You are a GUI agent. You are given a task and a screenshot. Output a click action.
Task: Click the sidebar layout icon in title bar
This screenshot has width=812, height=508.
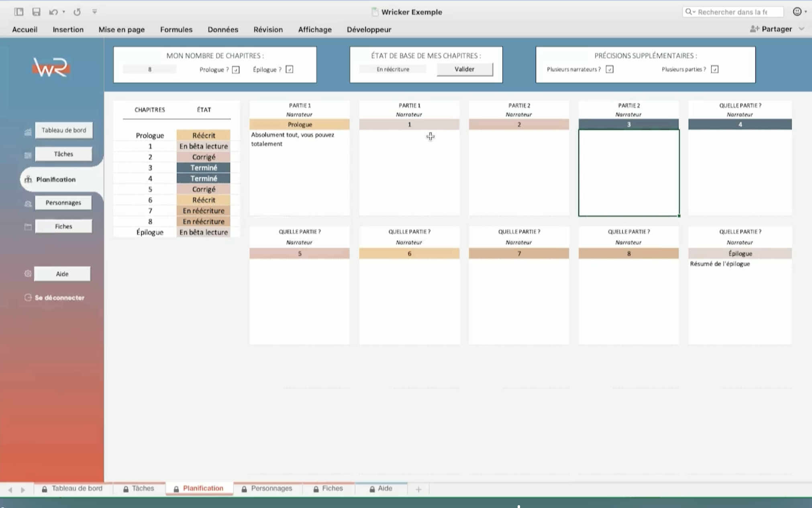(19, 12)
